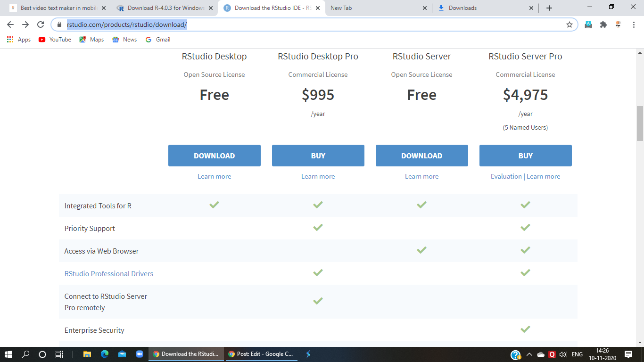The image size is (644, 362).
Task: Click DOWNLOAD under RStudio Server
Action: 422,156
